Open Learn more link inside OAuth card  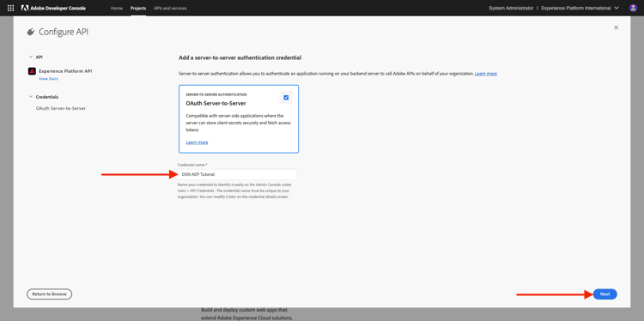click(x=197, y=142)
